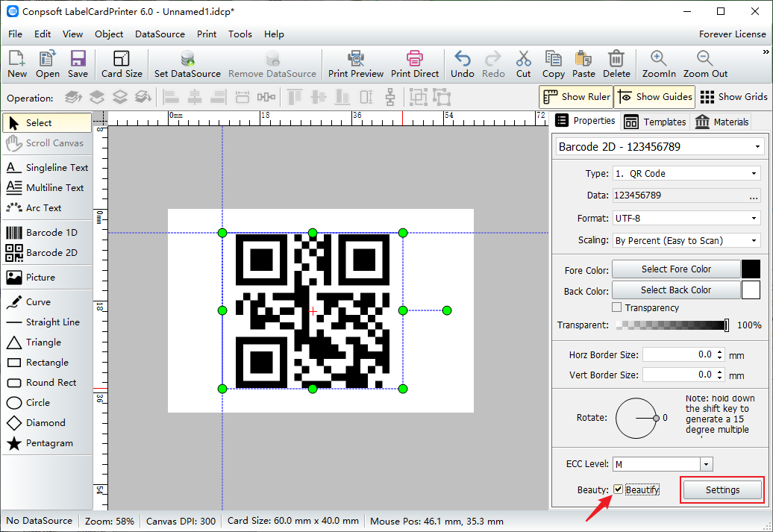
Task: Choose the Round Rect tool
Action: pos(47,383)
